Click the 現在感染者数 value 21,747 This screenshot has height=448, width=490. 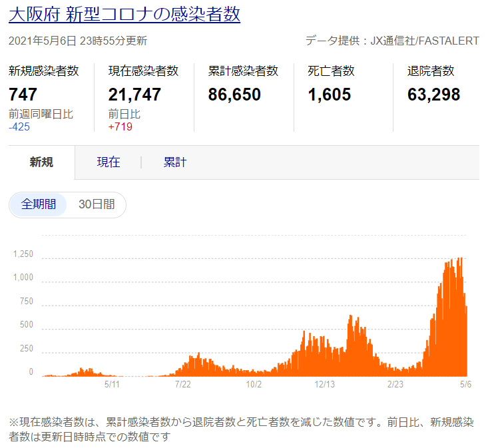tap(134, 95)
